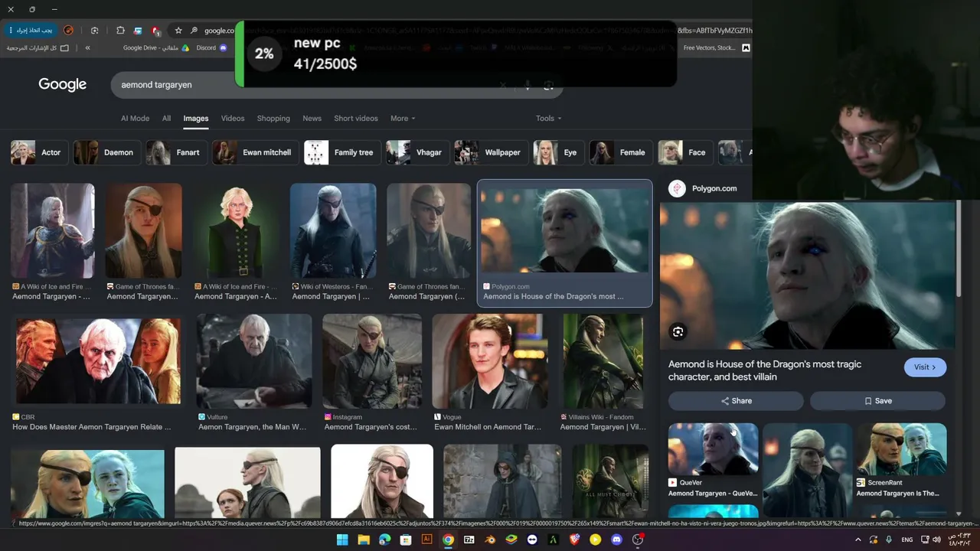
Task: Filter images by Eye chip
Action: pos(557,152)
